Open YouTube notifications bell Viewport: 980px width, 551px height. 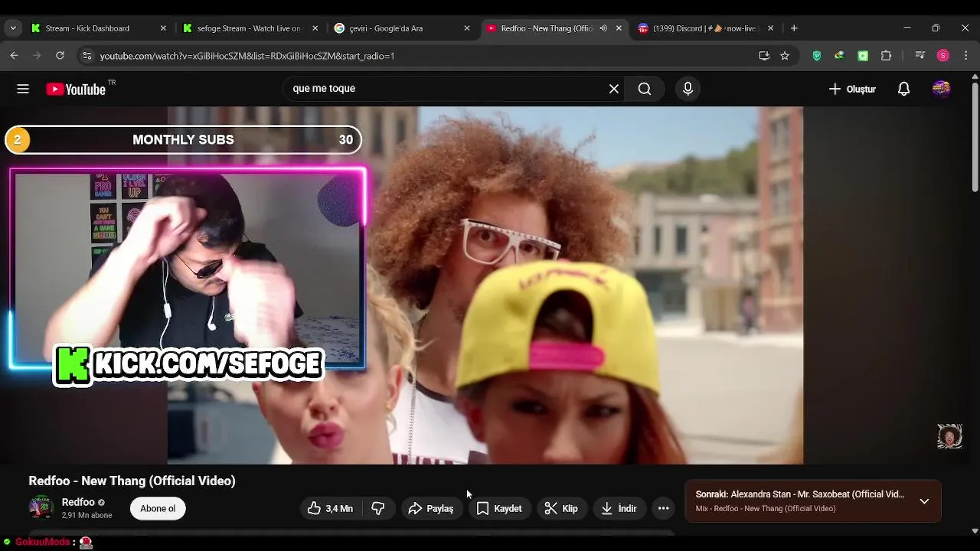tap(903, 89)
